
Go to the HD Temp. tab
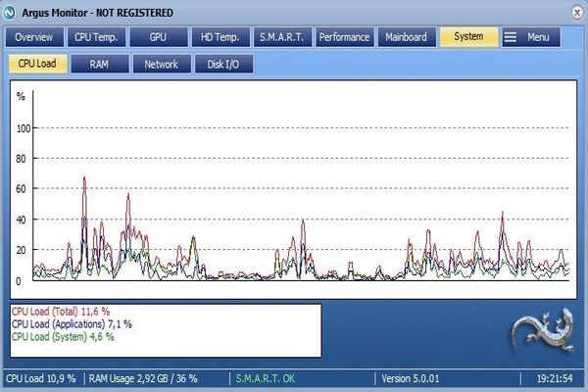point(220,37)
